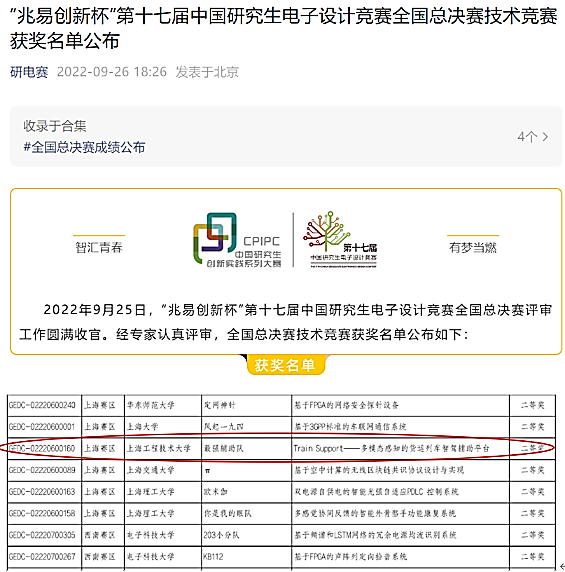Open the award list table image
Viewport: 565px width, 572px height.
(x=281, y=482)
